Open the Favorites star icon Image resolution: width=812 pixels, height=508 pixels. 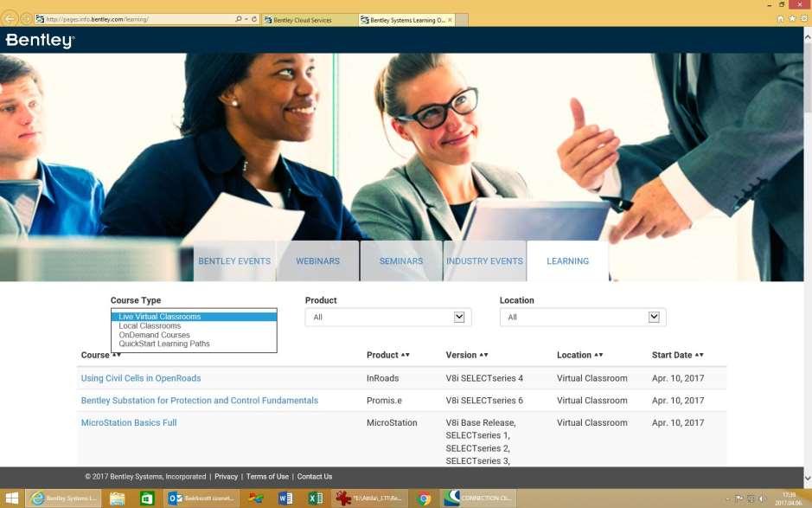coord(792,19)
